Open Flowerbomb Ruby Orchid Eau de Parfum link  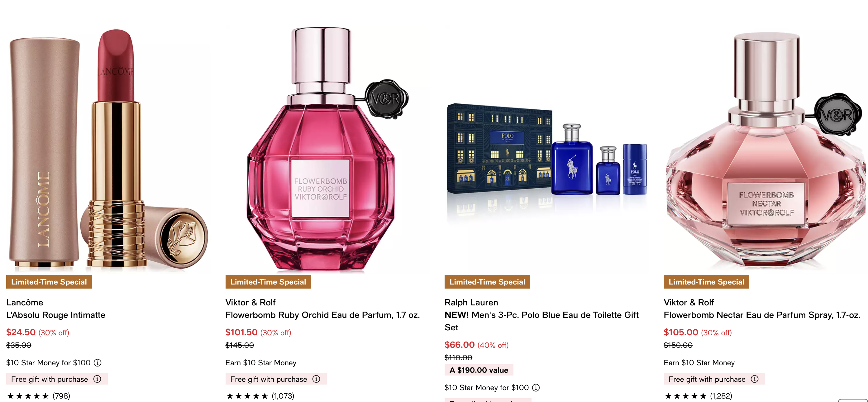tap(322, 315)
